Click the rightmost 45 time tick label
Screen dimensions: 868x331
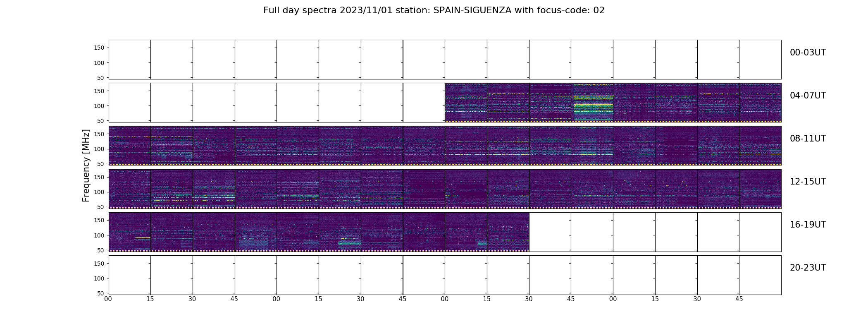[x=739, y=299]
